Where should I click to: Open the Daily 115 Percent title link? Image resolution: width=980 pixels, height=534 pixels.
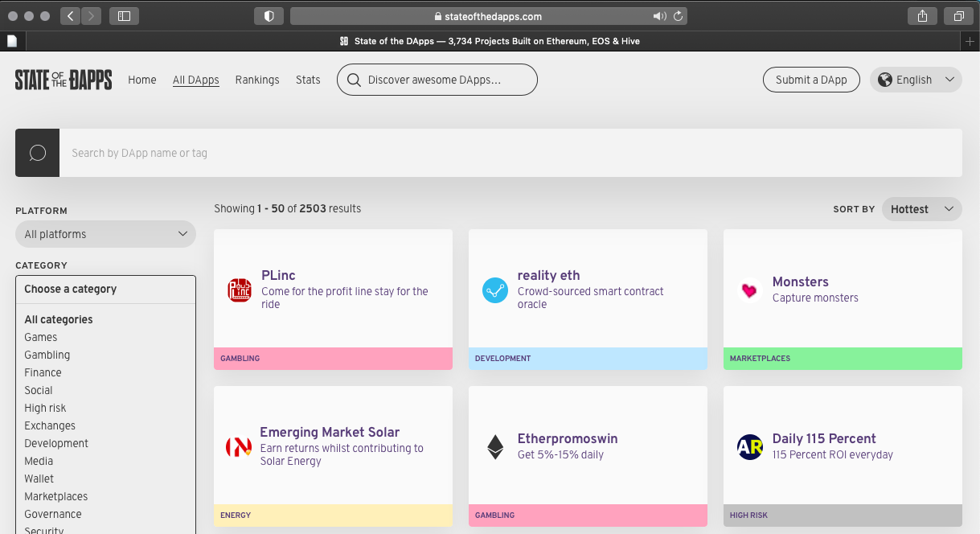click(x=824, y=438)
